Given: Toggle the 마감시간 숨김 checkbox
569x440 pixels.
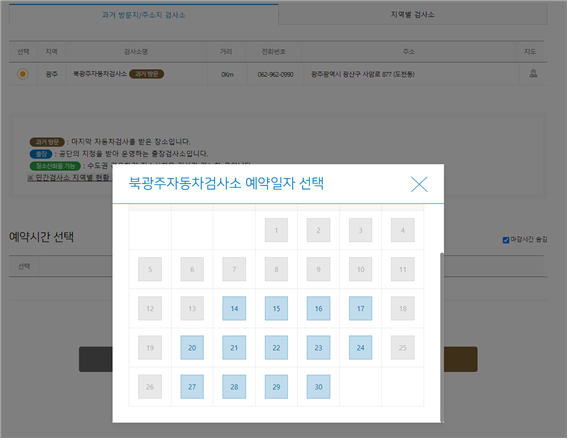Looking at the screenshot, I should [507, 241].
